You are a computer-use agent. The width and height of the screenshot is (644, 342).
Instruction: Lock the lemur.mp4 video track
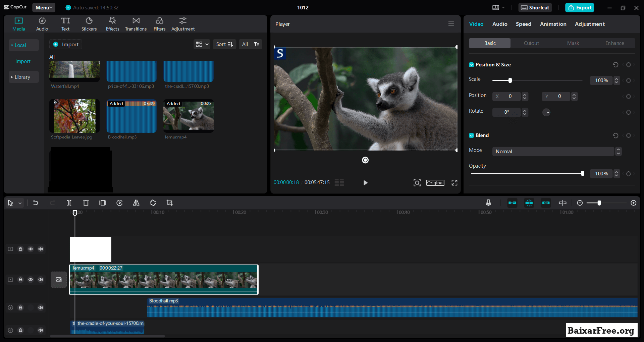(20, 280)
